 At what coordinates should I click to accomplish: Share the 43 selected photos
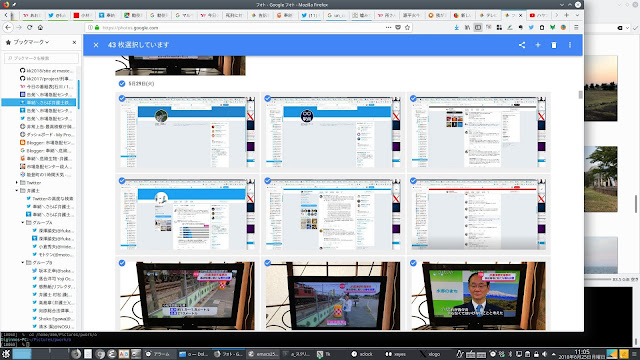click(522, 45)
